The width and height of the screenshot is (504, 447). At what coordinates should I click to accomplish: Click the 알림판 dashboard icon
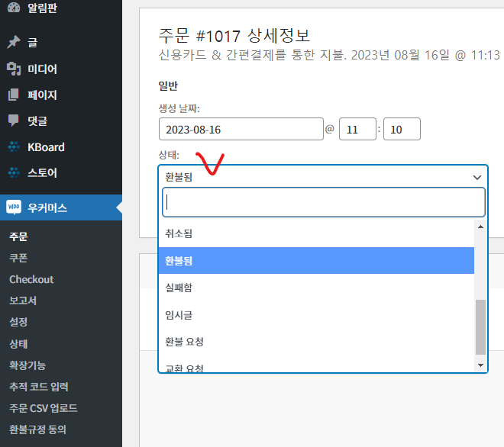tap(14, 7)
